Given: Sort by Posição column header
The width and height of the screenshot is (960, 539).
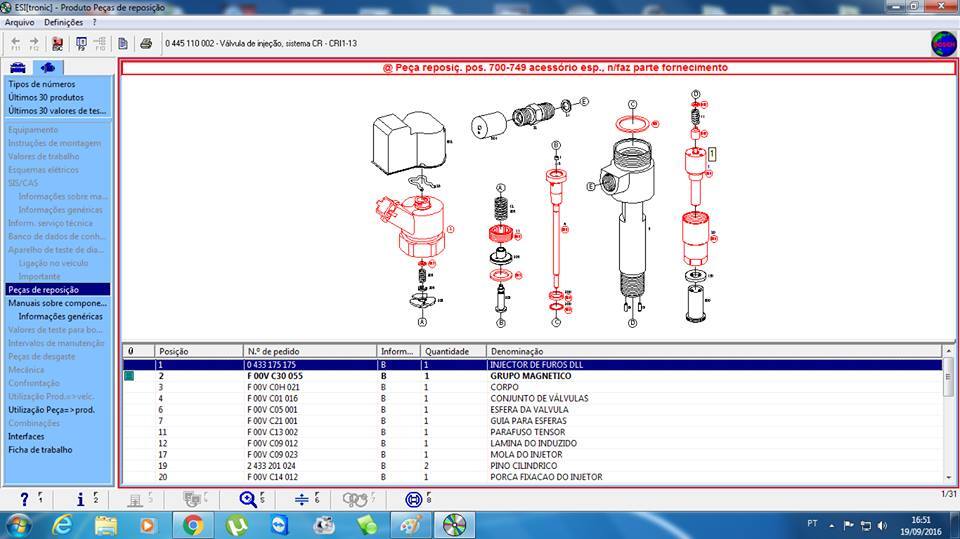Looking at the screenshot, I should click(x=199, y=352).
